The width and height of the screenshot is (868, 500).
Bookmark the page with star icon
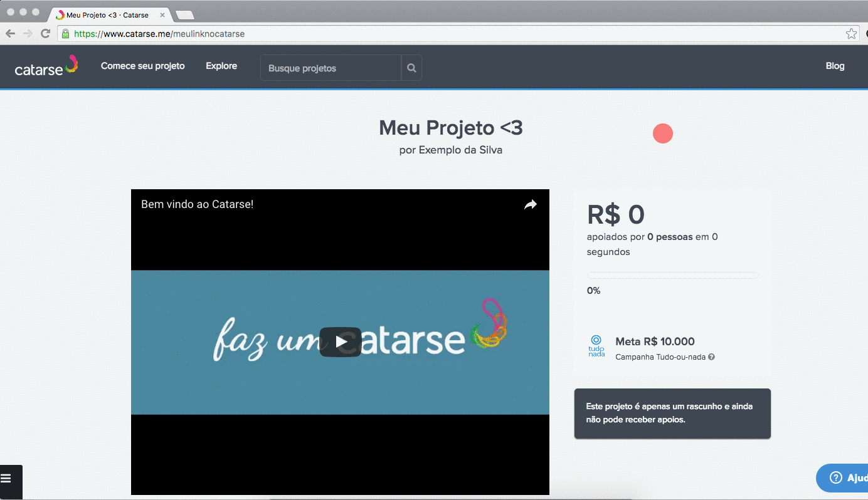pyautogui.click(x=851, y=34)
